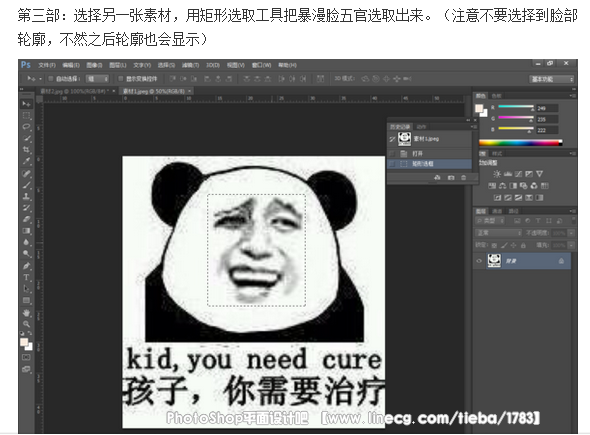Select the Brush tool

(26, 185)
